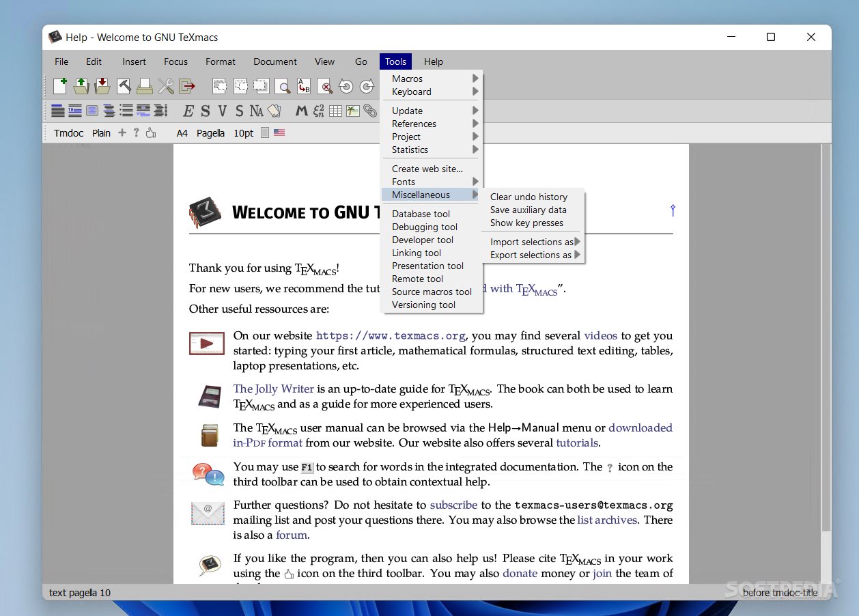The width and height of the screenshot is (859, 616).
Task: Click the V verbatim text icon
Action: click(223, 111)
